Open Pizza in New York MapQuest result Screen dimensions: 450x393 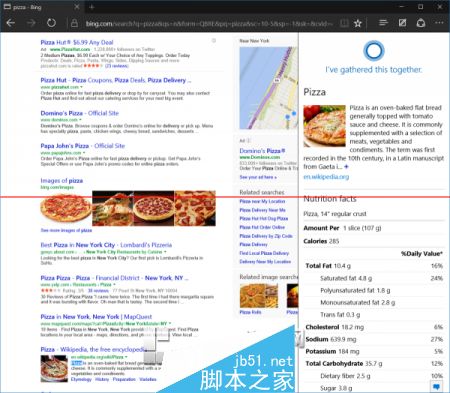point(96,317)
